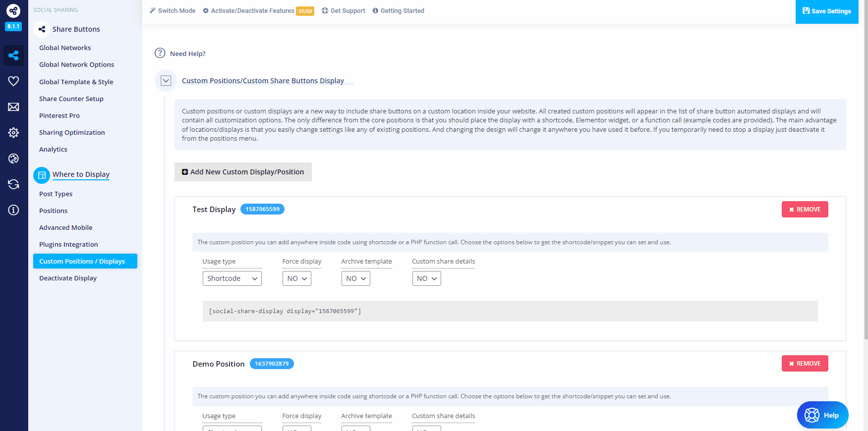The width and height of the screenshot is (868, 431).
Task: Click Add New Custom Display/Position button
Action: point(243,172)
